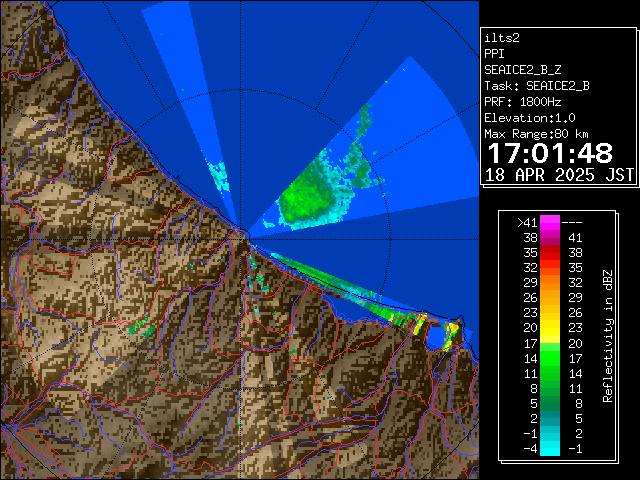
Task: Select the "PPI" scan type label
Action: coord(494,54)
